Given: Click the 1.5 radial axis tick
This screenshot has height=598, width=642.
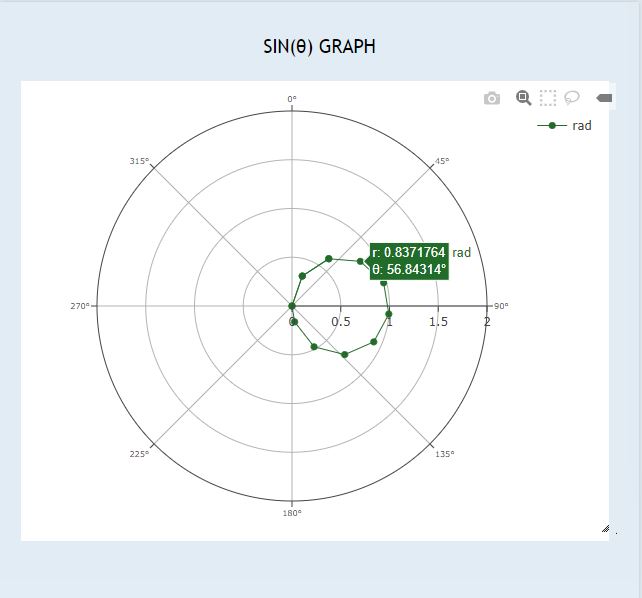Looking at the screenshot, I should 438,322.
